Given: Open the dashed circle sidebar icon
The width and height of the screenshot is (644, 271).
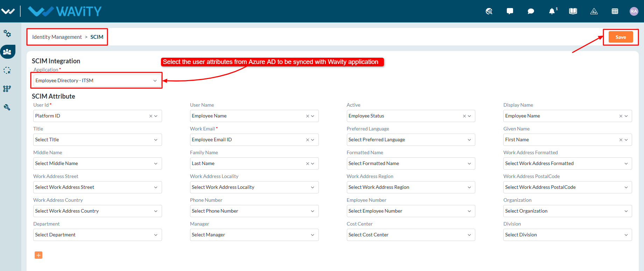Looking at the screenshot, I should (7, 70).
